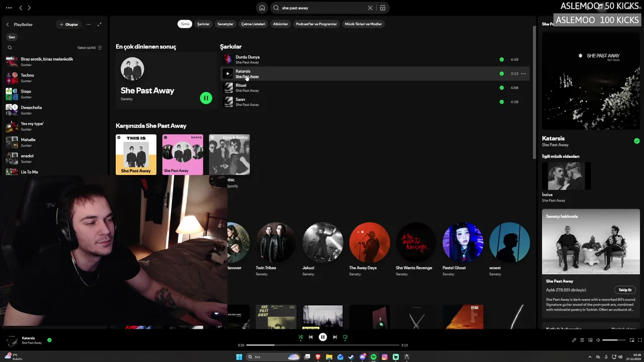Open 'This Is She Past Away' playlist card
Viewport: 644px width, 362px height.
[x=136, y=154]
